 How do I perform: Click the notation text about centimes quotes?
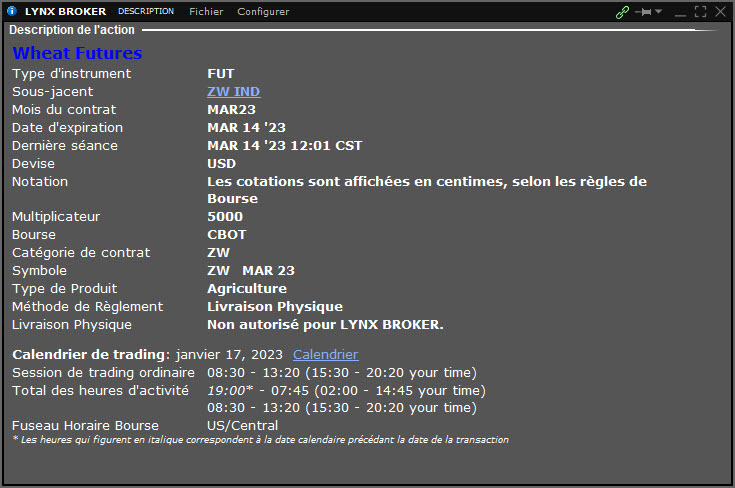427,190
